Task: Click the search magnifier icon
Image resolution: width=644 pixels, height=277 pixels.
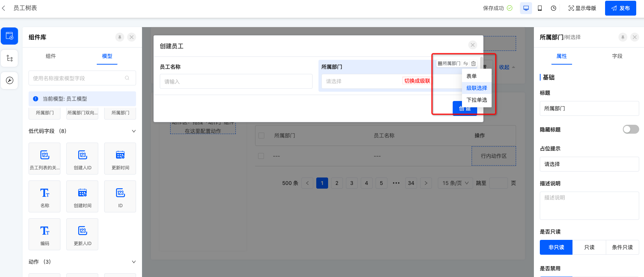Action: [127, 78]
